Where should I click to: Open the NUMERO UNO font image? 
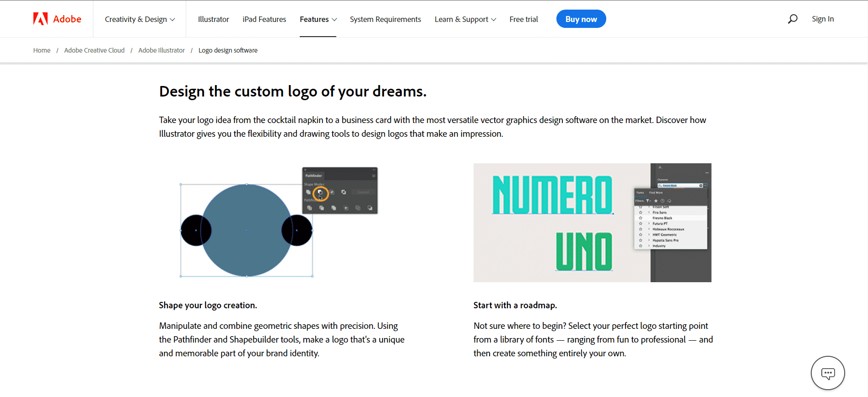point(592,223)
